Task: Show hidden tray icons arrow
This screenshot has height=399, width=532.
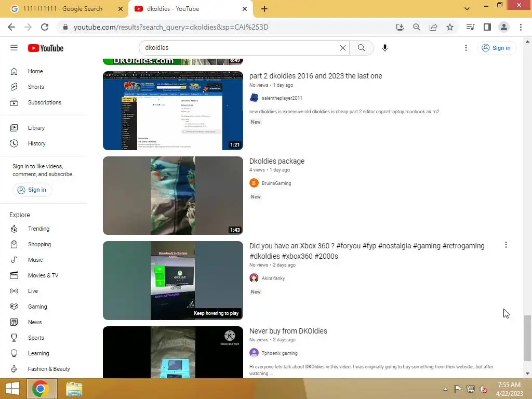Action: tap(445, 389)
